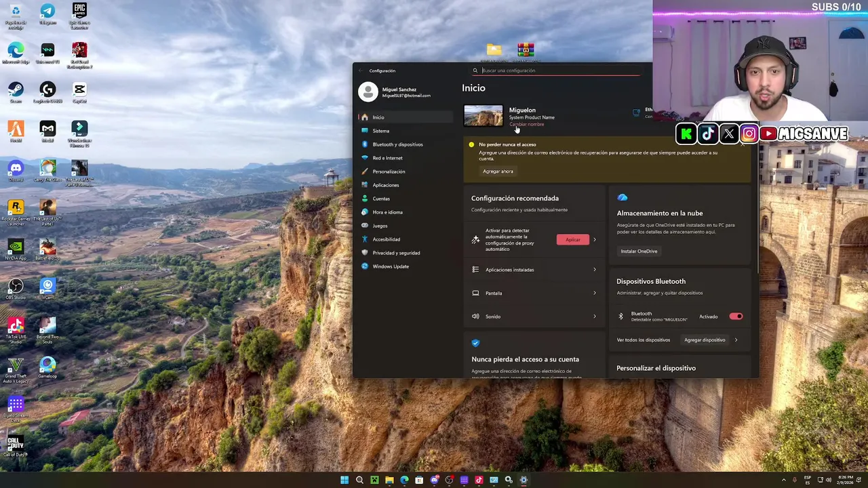This screenshot has width=868, height=488.
Task: Turn off the Bluetooth toggle switch
Action: (x=736, y=317)
